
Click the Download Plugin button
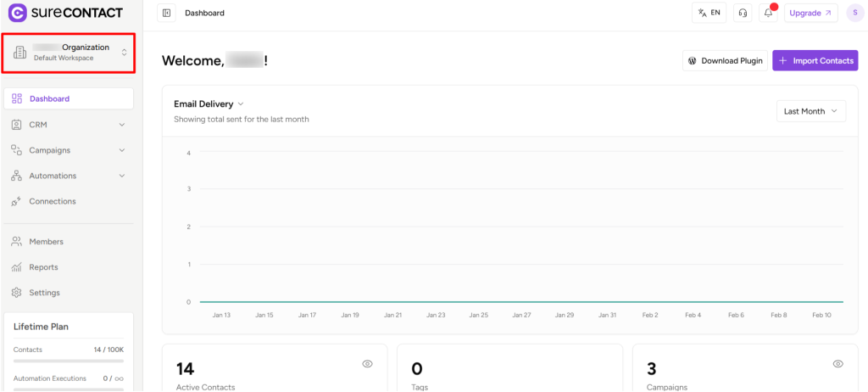(725, 60)
